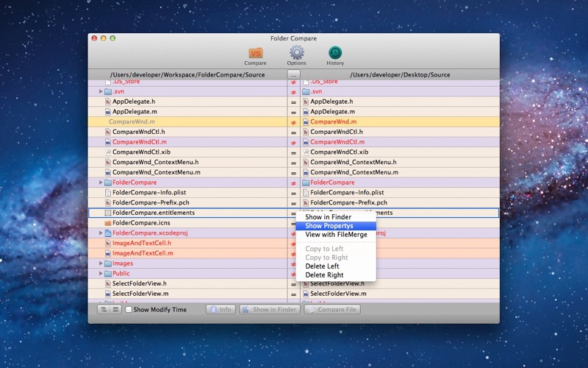This screenshot has height=368, width=588.
Task: Open the Options gear icon
Action: [x=297, y=52]
